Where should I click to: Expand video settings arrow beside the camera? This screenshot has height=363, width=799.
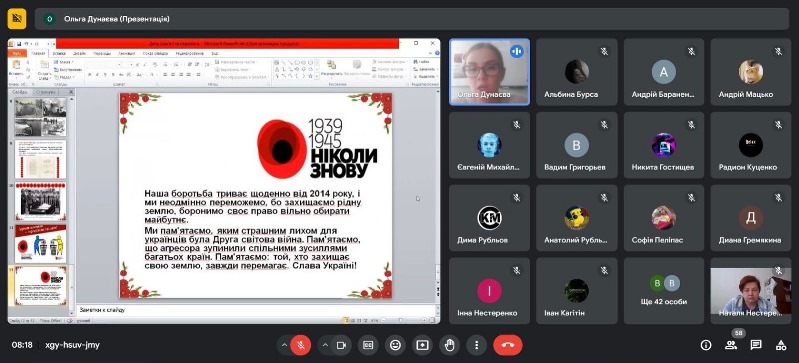325,345
